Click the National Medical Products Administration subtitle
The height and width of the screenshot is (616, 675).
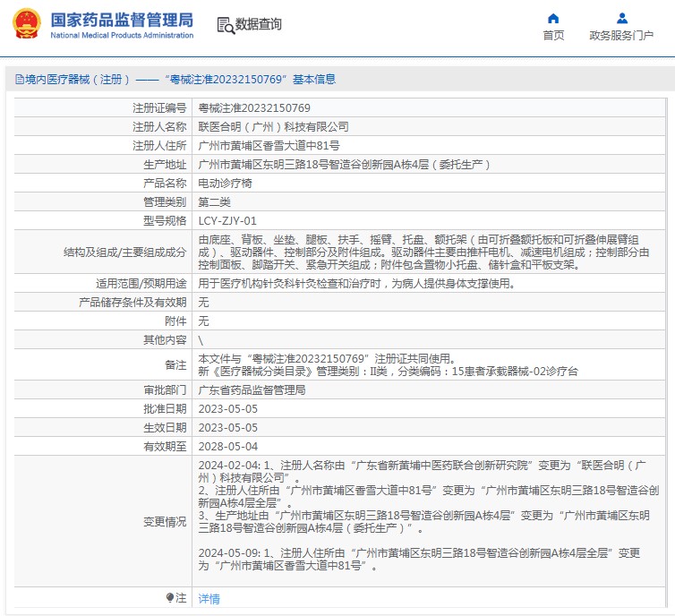click(122, 36)
